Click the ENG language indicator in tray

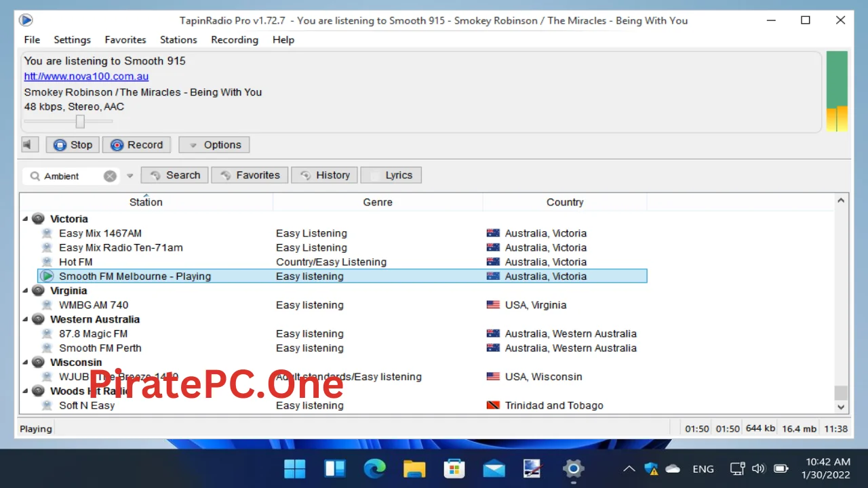[703, 468]
